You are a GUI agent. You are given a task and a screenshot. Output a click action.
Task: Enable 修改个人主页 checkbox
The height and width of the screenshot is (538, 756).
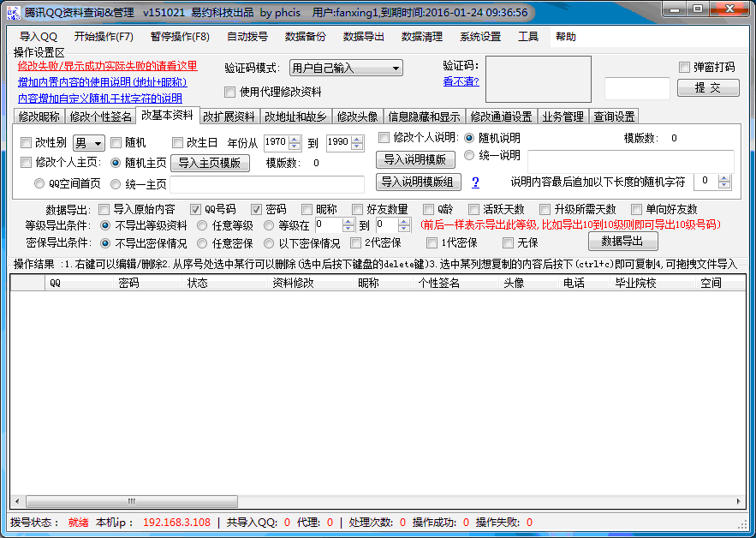(x=26, y=163)
